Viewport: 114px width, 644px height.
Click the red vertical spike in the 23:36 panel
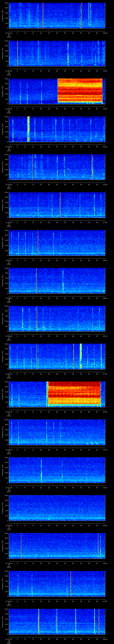(60, 205)
